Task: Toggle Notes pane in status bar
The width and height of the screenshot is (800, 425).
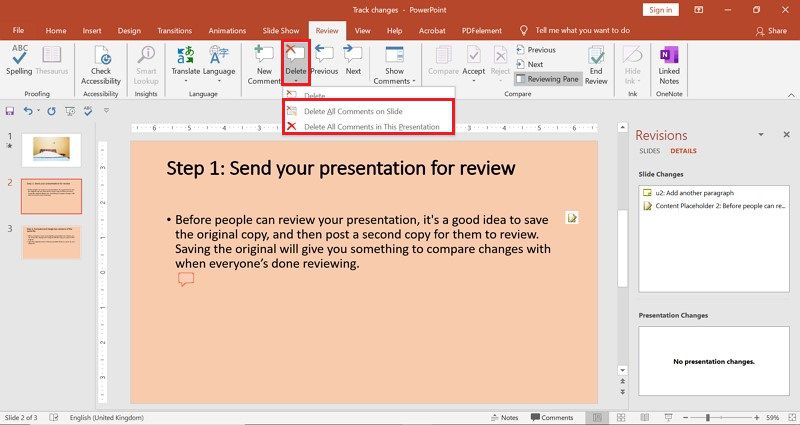Action: click(x=504, y=417)
